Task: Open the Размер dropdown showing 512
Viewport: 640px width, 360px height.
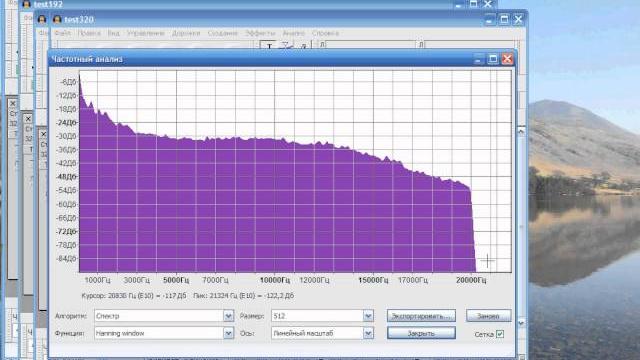Action: click(x=322, y=316)
